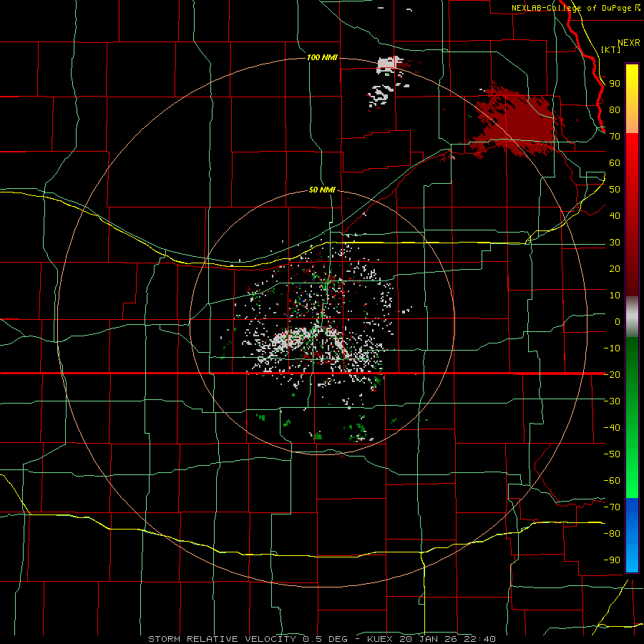Click the -90 value on velocity scale
Viewport: 644px width, 644px height.
(x=612, y=560)
